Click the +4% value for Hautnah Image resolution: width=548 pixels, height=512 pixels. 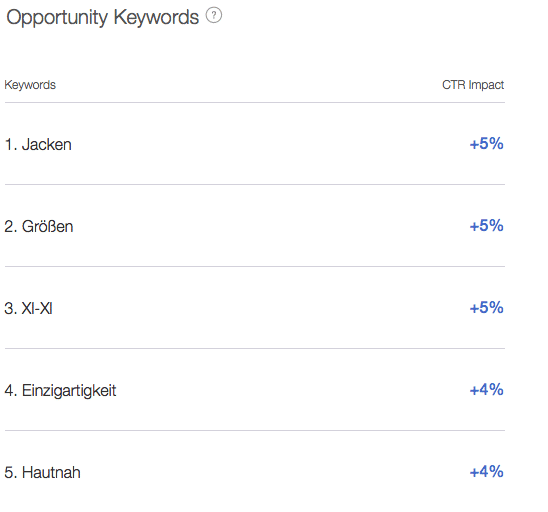point(486,471)
